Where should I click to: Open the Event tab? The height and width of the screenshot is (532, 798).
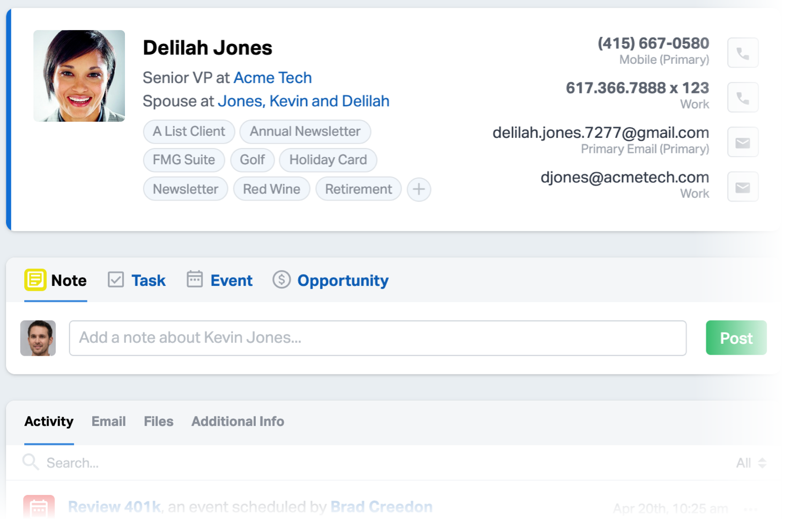tap(220, 280)
